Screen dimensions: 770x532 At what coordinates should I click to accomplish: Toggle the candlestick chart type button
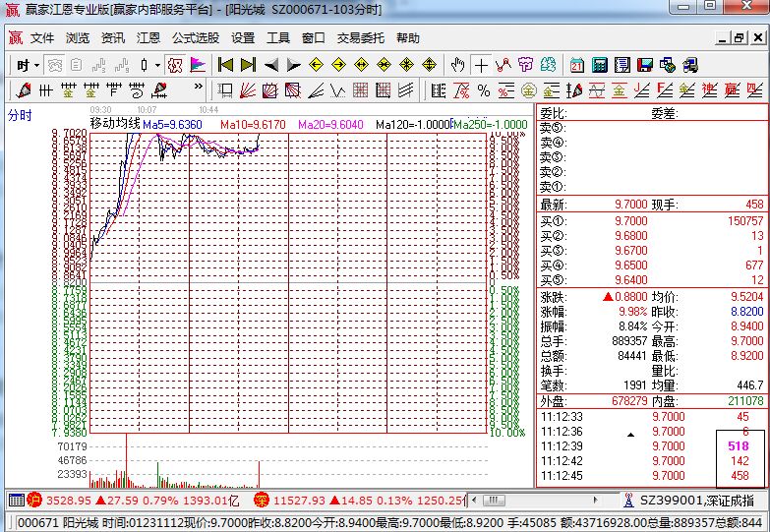pos(145,65)
